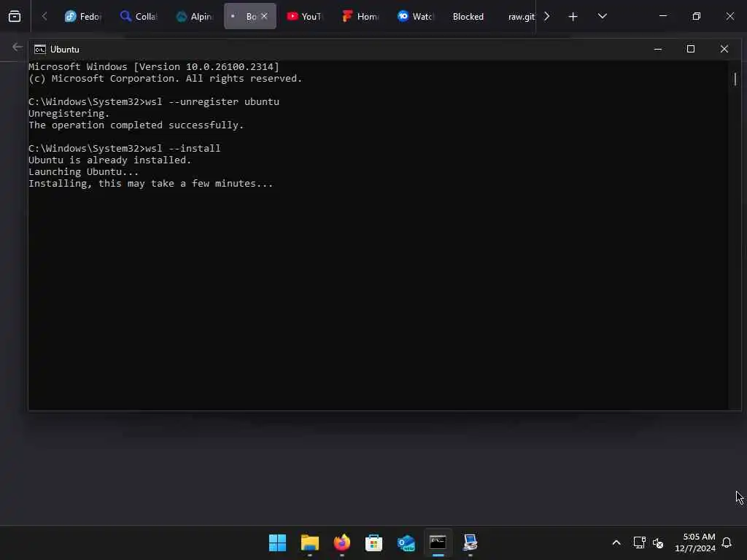Open muted volume tray icon

[x=658, y=542]
